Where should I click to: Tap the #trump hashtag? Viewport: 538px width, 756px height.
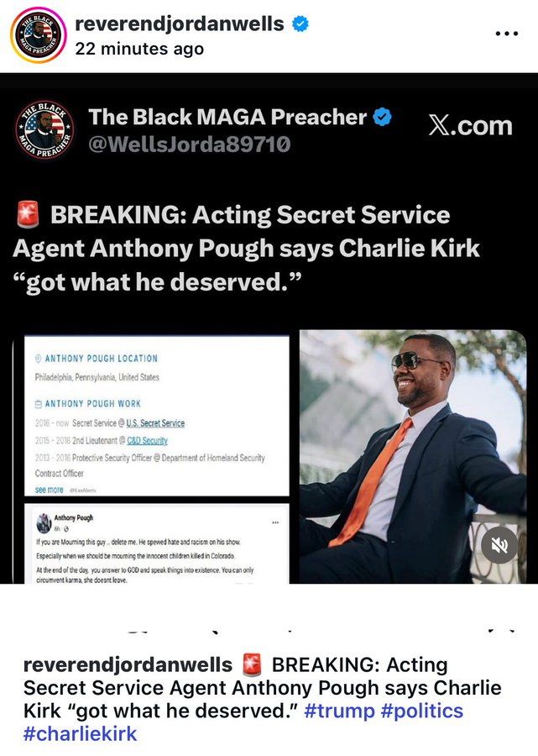pyautogui.click(x=339, y=711)
